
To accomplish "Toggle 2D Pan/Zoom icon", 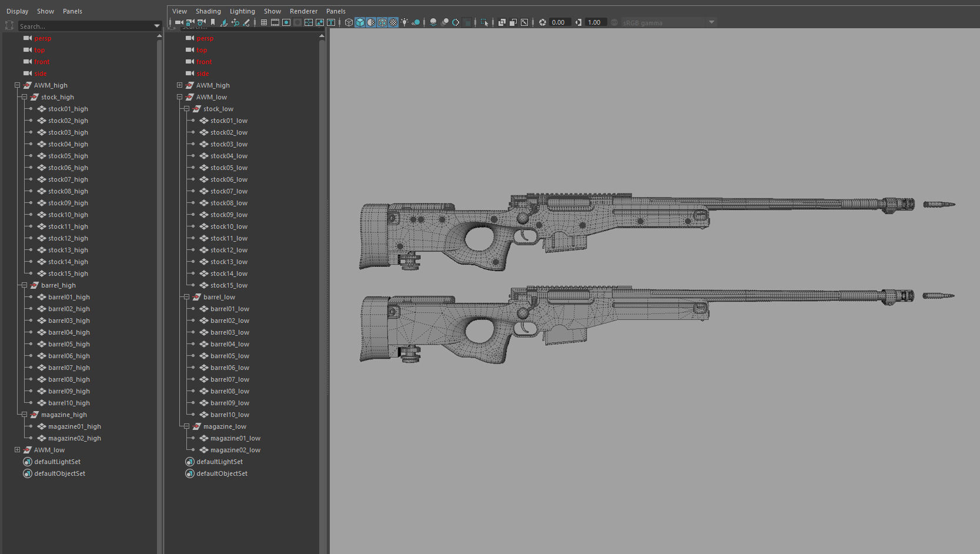I will [x=235, y=22].
